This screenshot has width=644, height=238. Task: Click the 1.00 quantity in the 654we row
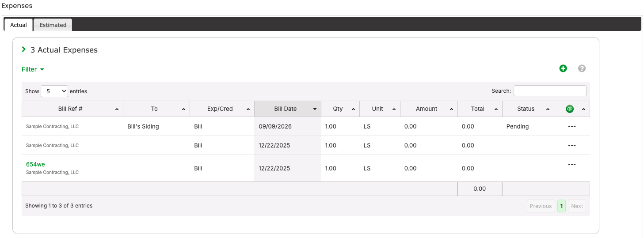pos(331,168)
